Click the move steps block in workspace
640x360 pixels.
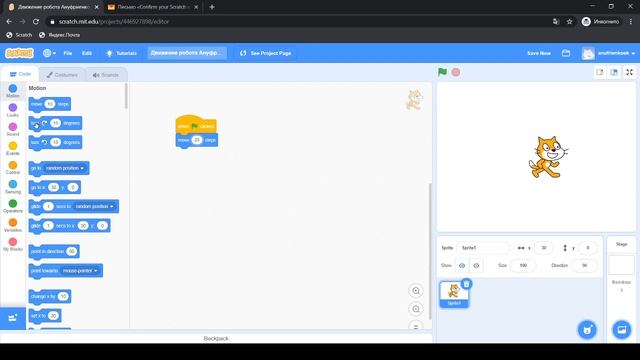(x=197, y=140)
